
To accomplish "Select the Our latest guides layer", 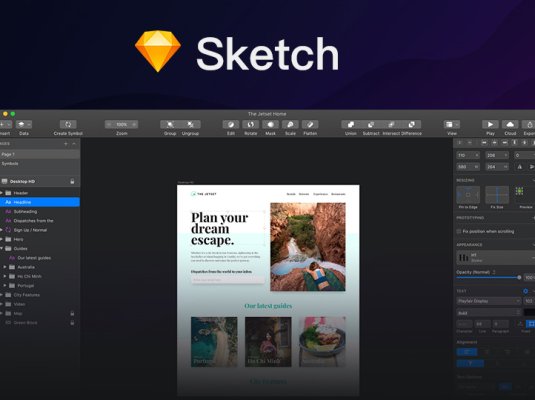I will (x=40, y=258).
